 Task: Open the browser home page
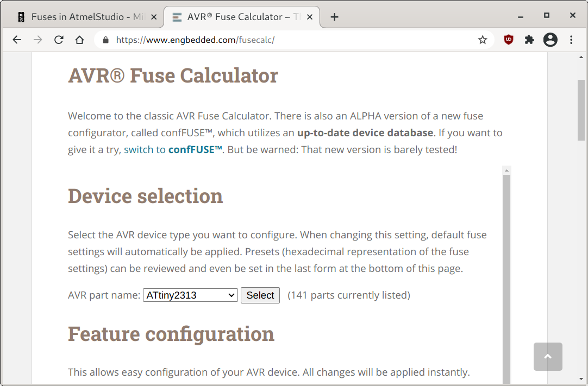[x=79, y=40]
